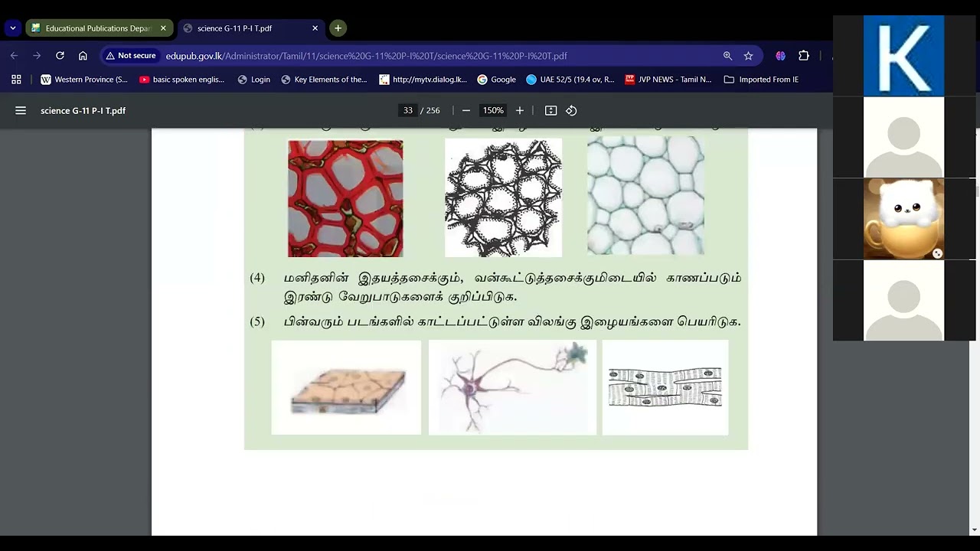
Task: Click Fit to page button
Action: pos(550,110)
